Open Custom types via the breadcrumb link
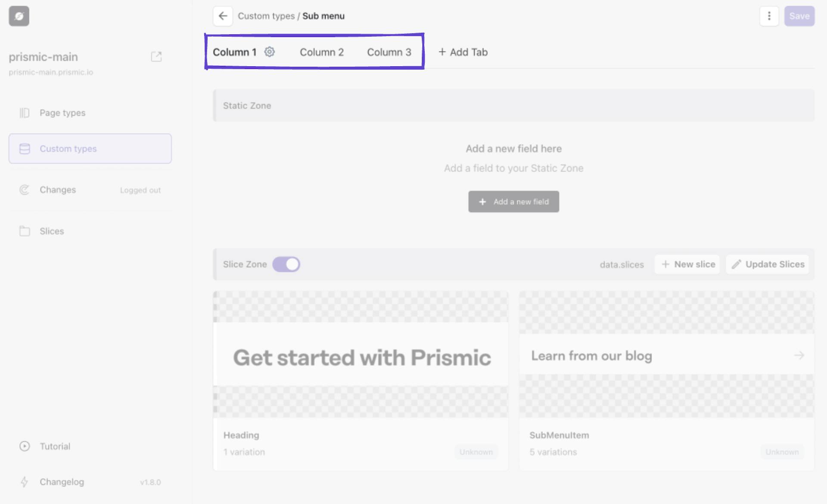Image resolution: width=827 pixels, height=504 pixels. point(267,16)
